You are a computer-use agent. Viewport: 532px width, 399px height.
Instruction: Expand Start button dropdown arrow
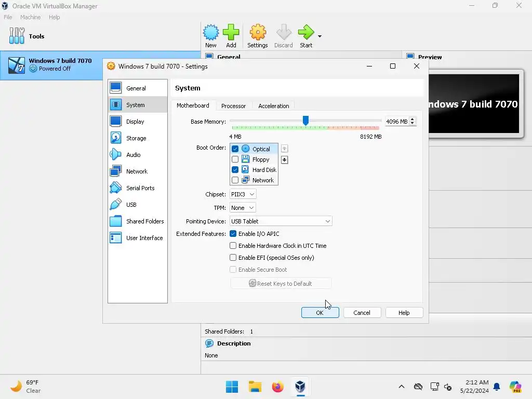[320, 36]
